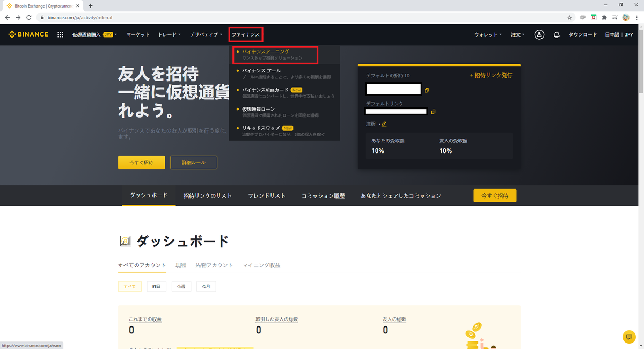Viewport: 644px width, 349px height.
Task: Go forward in browser history
Action: coord(18,17)
